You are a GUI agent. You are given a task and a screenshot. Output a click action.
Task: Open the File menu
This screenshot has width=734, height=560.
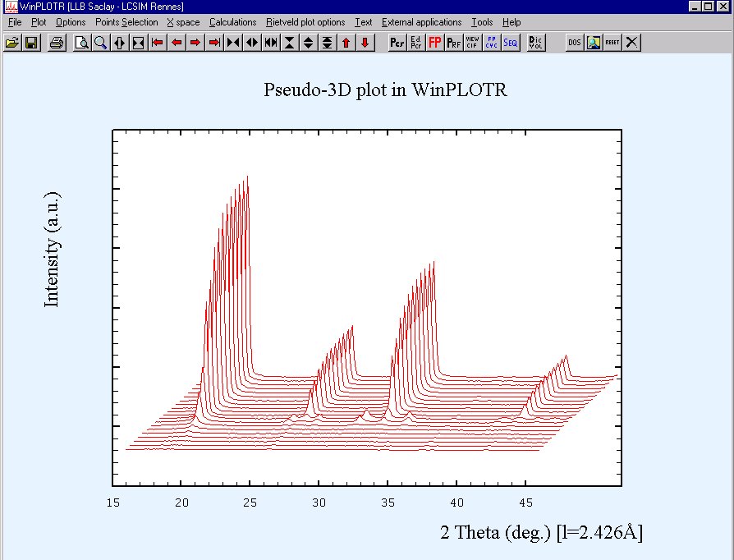(15, 22)
